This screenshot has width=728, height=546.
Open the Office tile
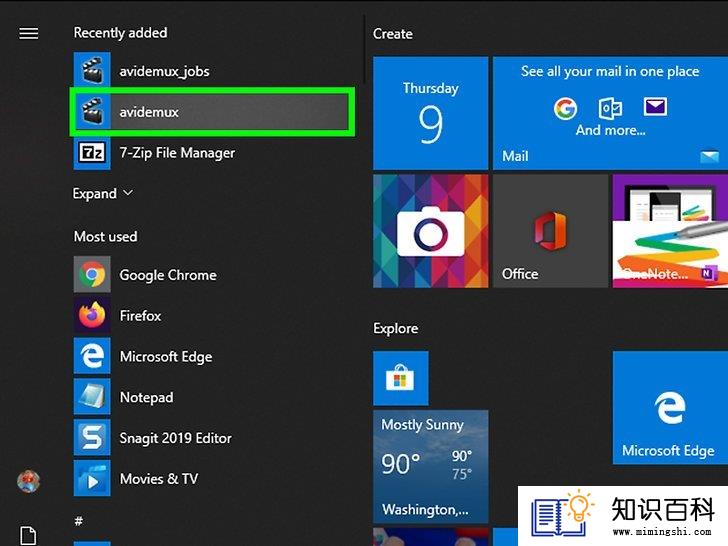pos(550,231)
